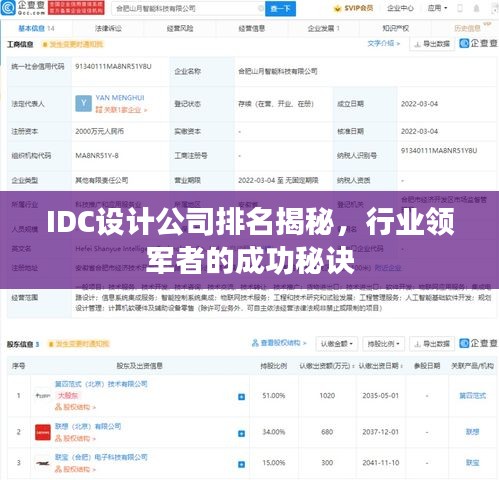Click the 第四范式 company logo in row 1

point(43,396)
